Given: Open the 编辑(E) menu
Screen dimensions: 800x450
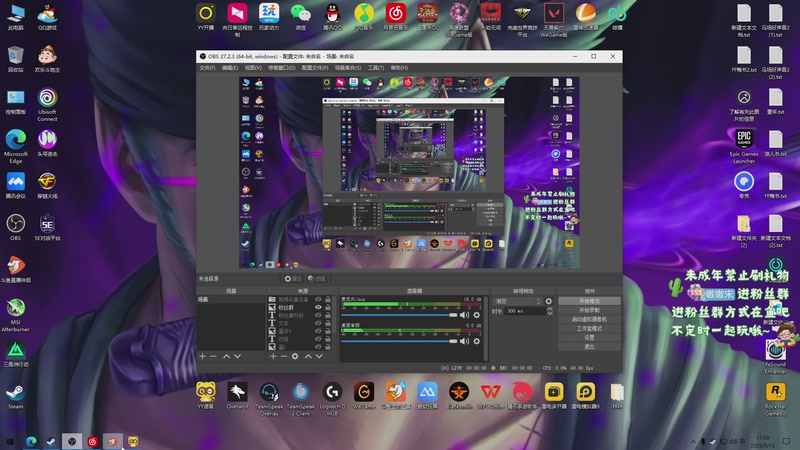Looking at the screenshot, I should [230, 68].
